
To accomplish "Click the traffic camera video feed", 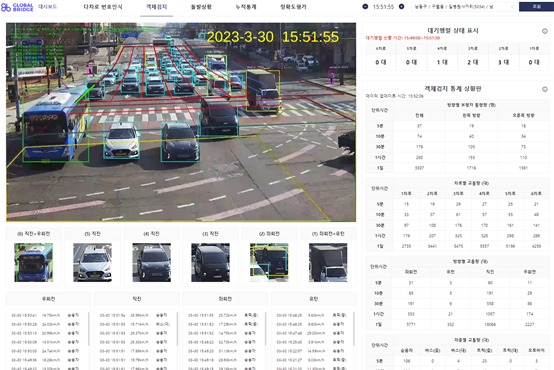I will click(x=181, y=122).
